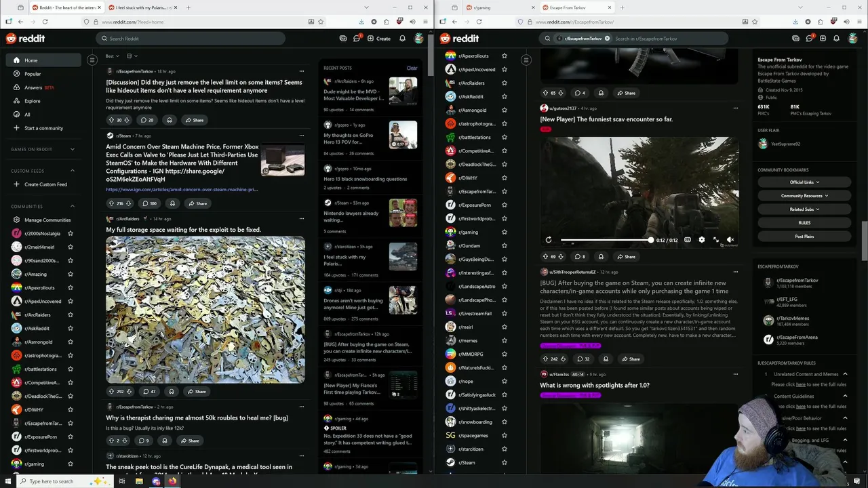Upvote the BUG infinite characters post
The width and height of the screenshot is (868, 488).
coord(545,359)
